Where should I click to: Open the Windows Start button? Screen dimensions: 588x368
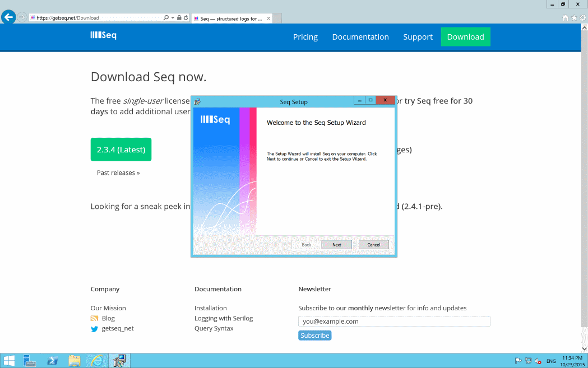tap(8, 361)
